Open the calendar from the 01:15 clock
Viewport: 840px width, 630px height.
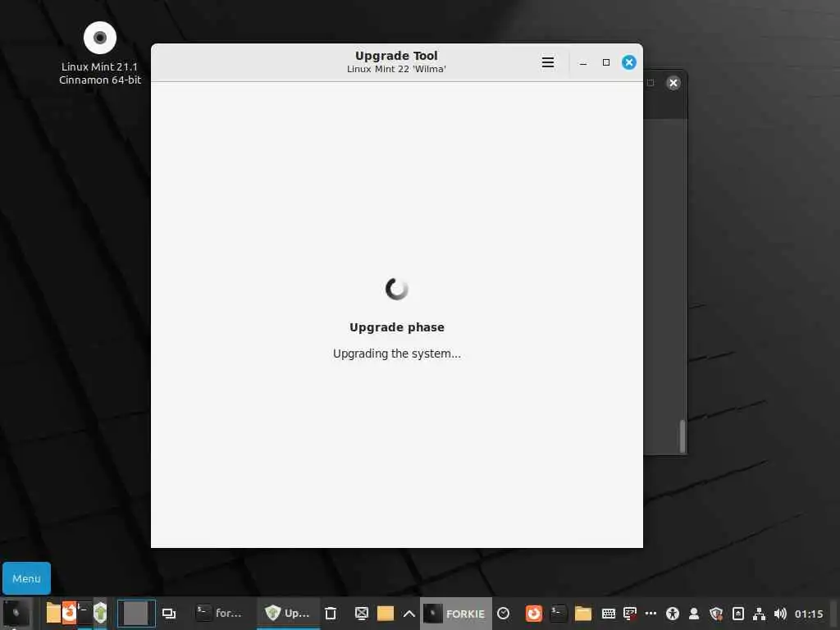(x=809, y=614)
